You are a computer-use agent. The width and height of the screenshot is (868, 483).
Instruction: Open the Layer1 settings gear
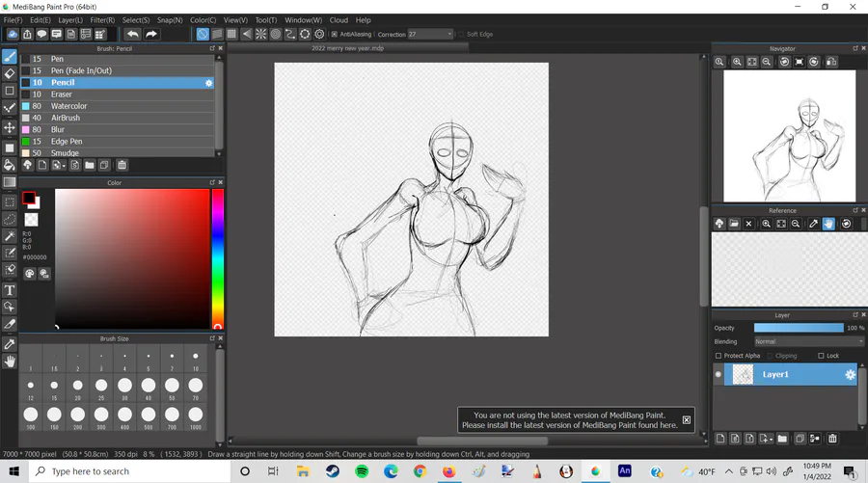[x=850, y=375]
